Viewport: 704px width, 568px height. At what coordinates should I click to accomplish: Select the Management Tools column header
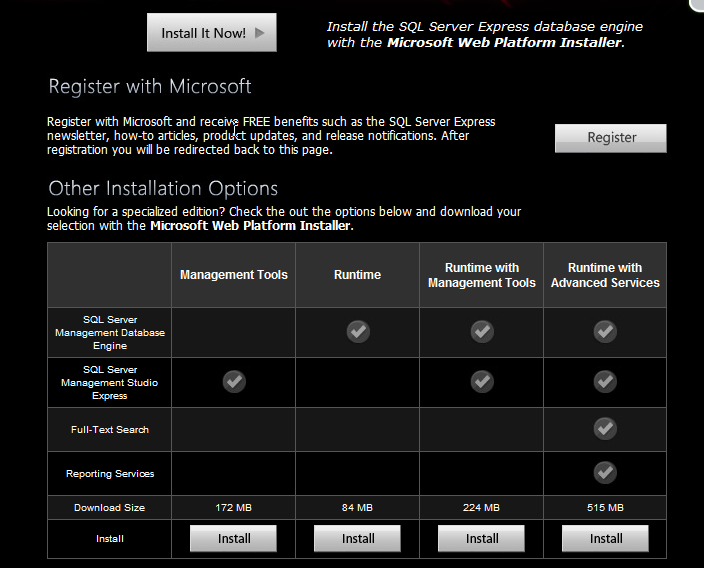click(x=233, y=275)
